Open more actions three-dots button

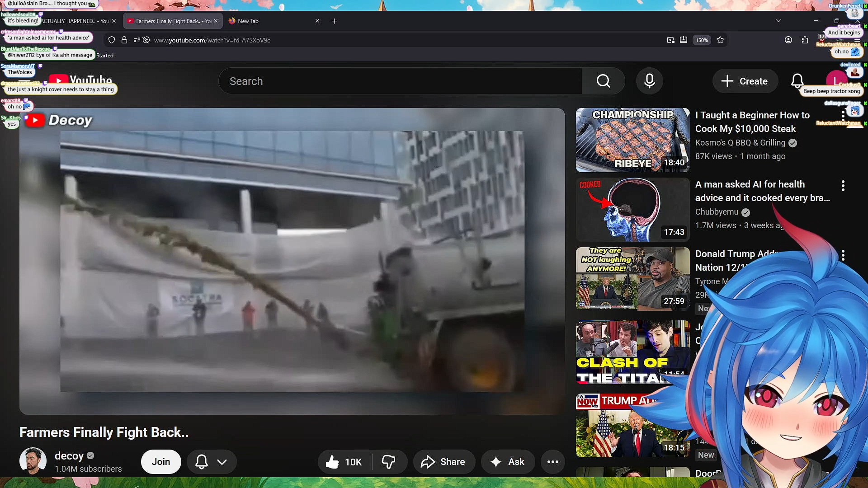(x=552, y=462)
